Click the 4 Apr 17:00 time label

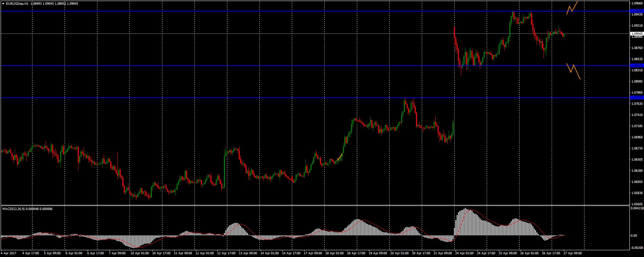click(x=31, y=253)
